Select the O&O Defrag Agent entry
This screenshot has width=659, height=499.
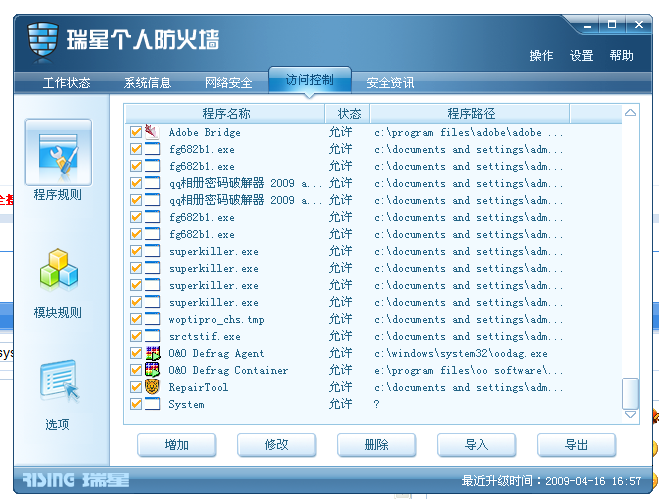[216, 354]
